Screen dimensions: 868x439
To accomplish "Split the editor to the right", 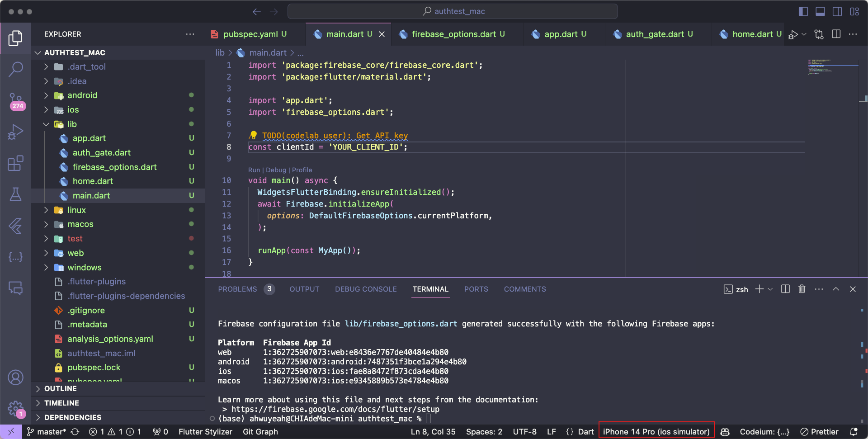I will click(x=836, y=34).
